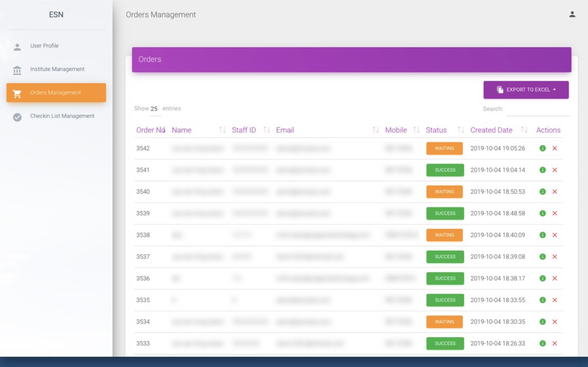Open Institute Management menu

coord(57,69)
